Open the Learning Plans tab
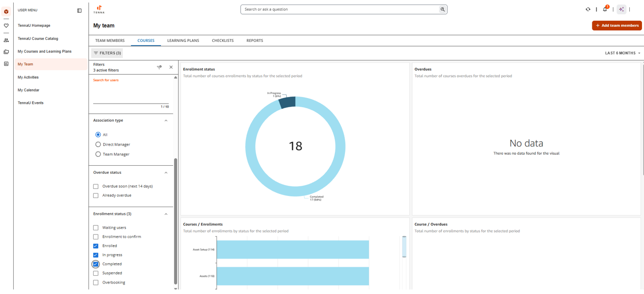Viewport: 644px width, 294px height. [x=183, y=40]
